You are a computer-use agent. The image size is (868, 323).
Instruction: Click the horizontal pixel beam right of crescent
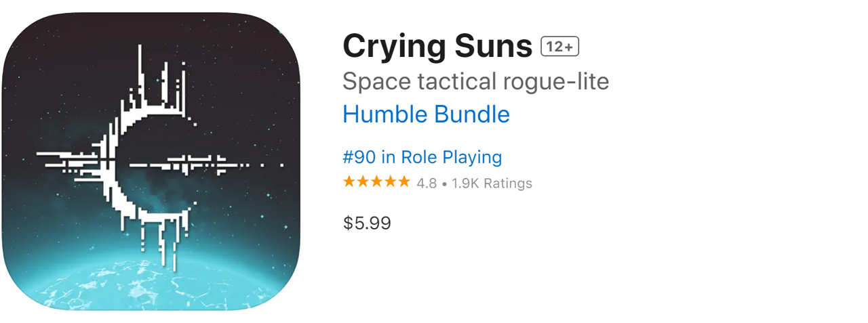click(x=203, y=164)
